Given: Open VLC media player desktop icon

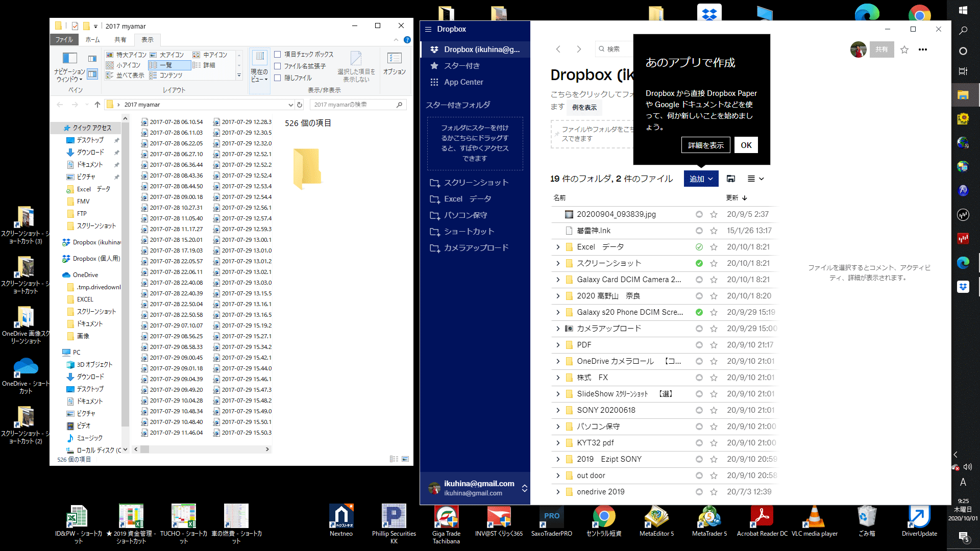Looking at the screenshot, I should (x=815, y=520).
